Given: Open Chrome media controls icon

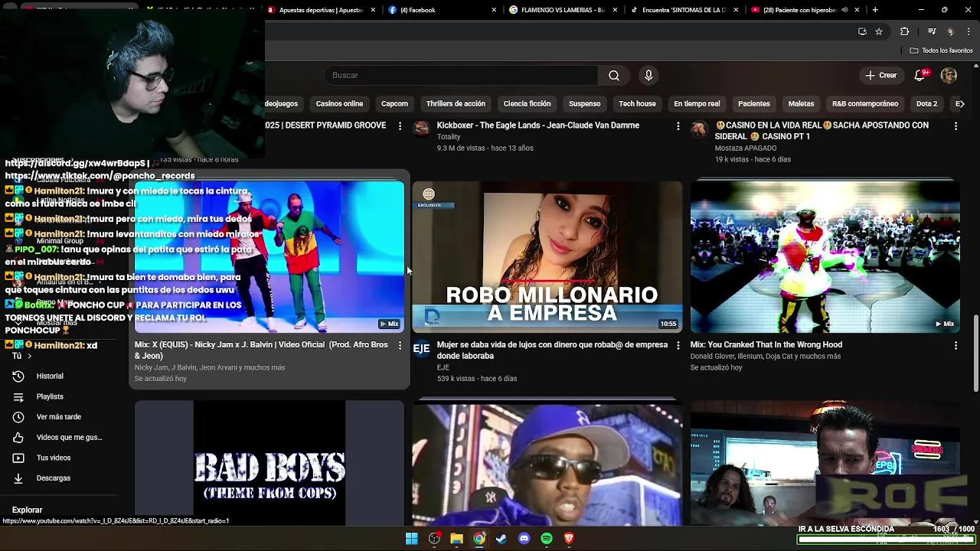Looking at the screenshot, I should click(x=932, y=31).
